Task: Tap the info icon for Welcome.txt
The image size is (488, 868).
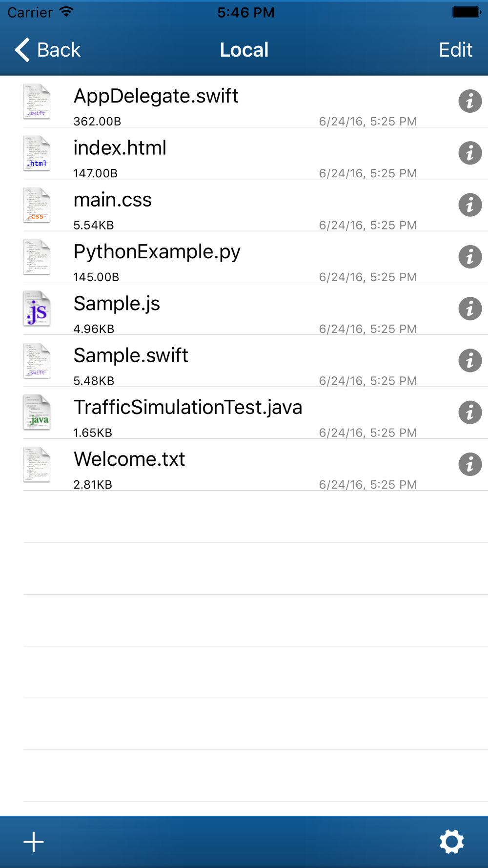Action: coord(470,464)
